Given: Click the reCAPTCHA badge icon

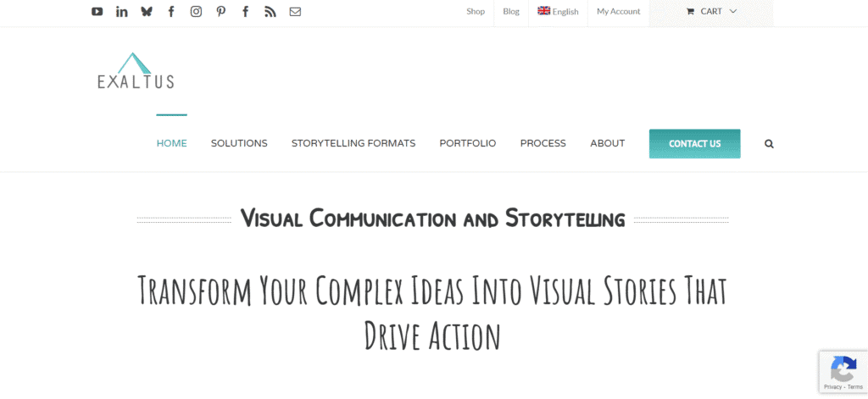Looking at the screenshot, I should 843,369.
